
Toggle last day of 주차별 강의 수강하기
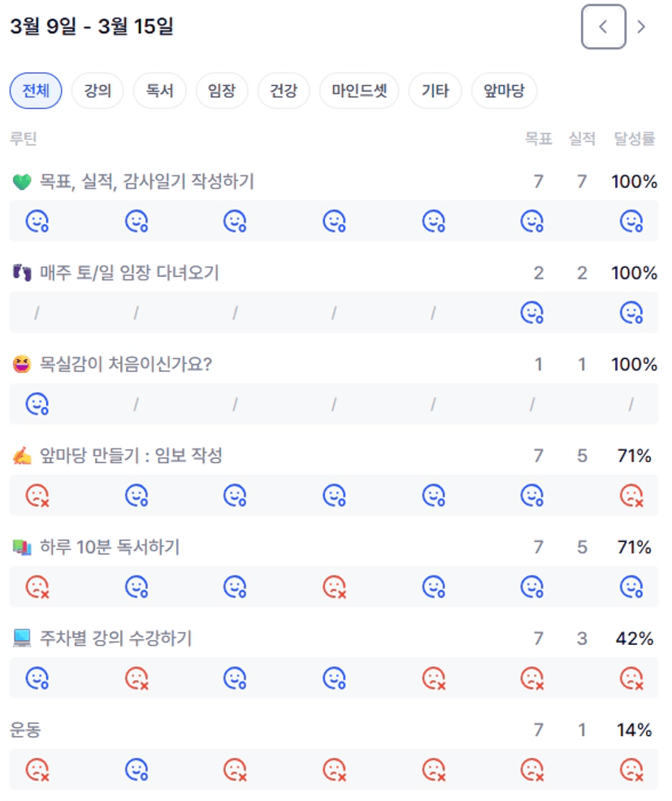[x=631, y=678]
